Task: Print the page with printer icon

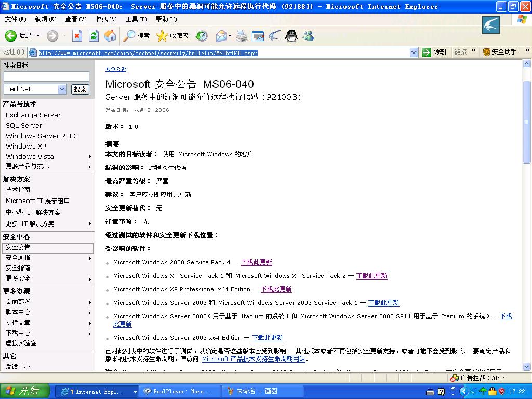Action: (x=242, y=36)
